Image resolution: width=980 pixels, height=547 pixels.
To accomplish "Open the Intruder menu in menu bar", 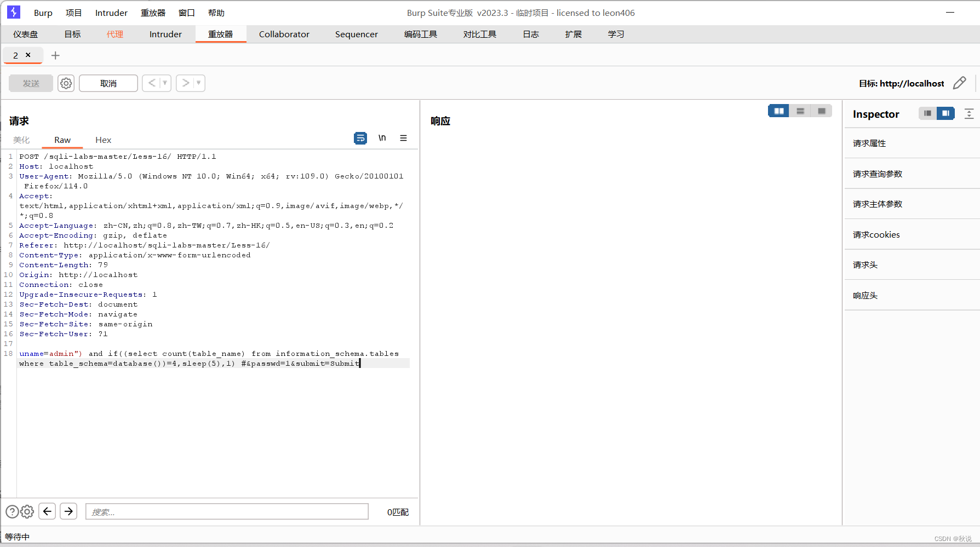I will point(111,13).
